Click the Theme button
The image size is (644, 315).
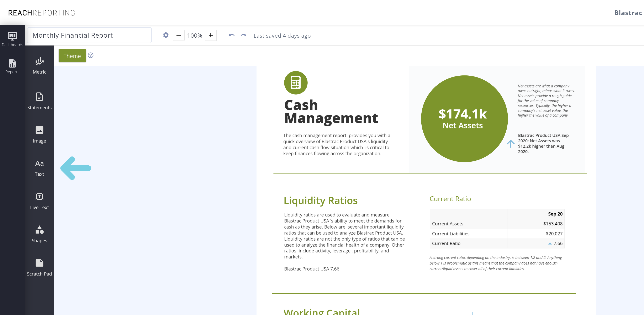tap(72, 56)
